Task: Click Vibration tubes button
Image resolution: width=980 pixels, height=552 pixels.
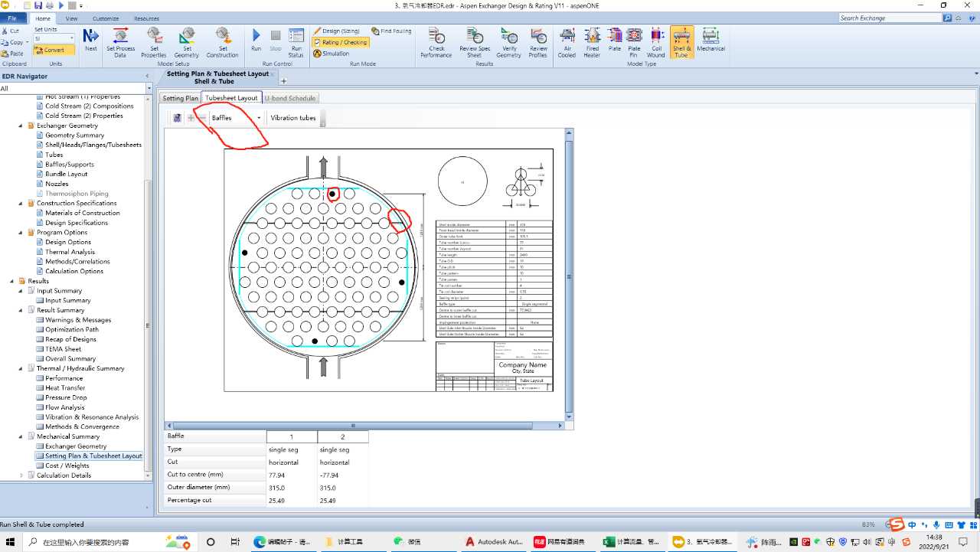Action: point(293,118)
